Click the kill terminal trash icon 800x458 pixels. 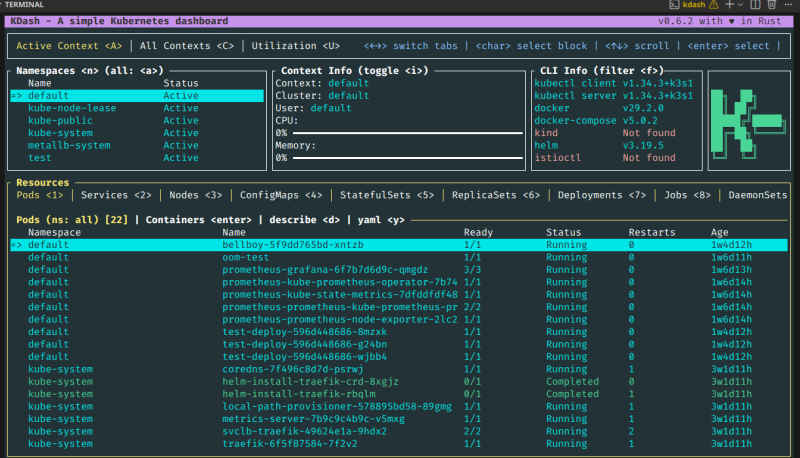tap(770, 5)
